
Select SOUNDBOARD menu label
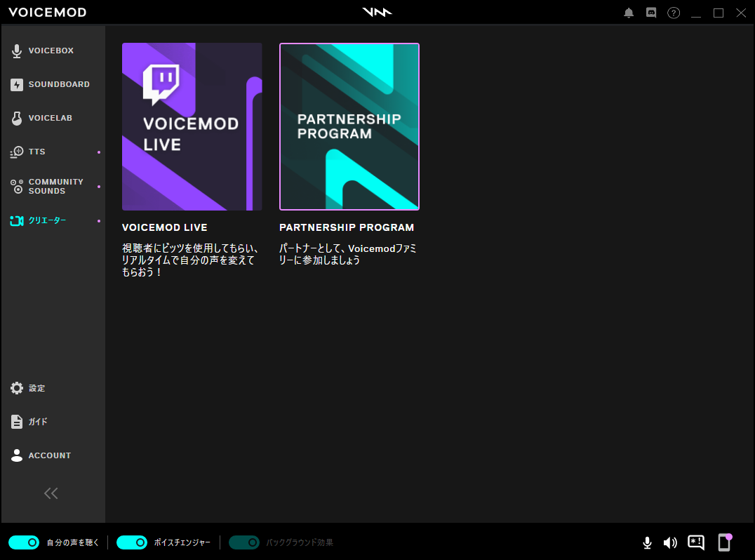(x=59, y=84)
